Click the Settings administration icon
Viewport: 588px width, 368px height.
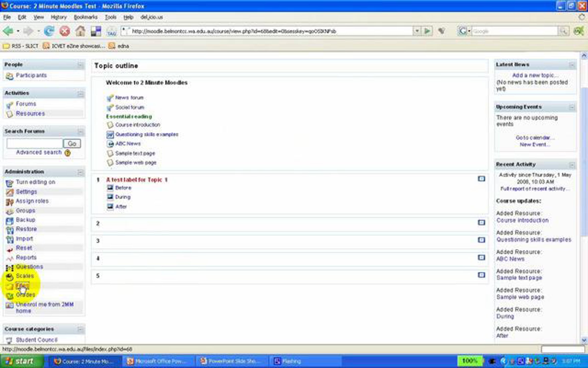point(10,192)
